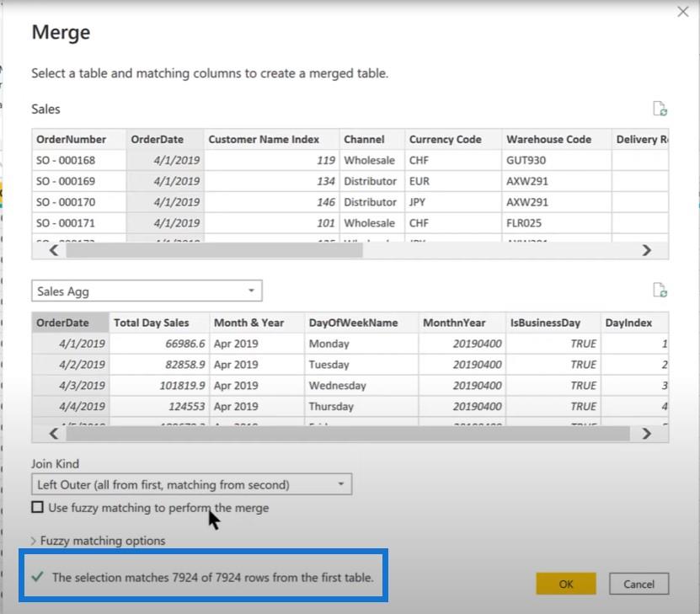
Task: Select OrderDate column header in Sales table
Action: pos(165,139)
